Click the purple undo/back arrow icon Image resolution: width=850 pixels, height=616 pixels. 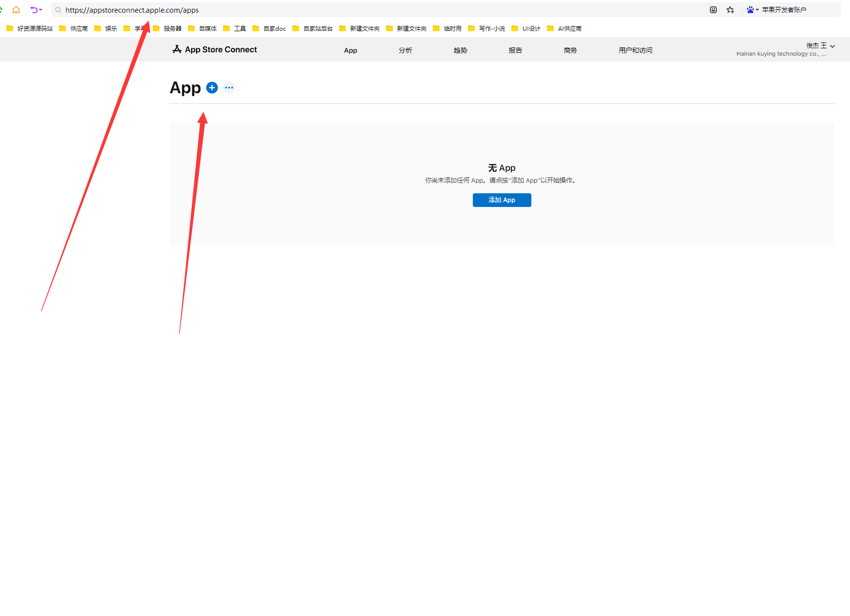tap(34, 10)
